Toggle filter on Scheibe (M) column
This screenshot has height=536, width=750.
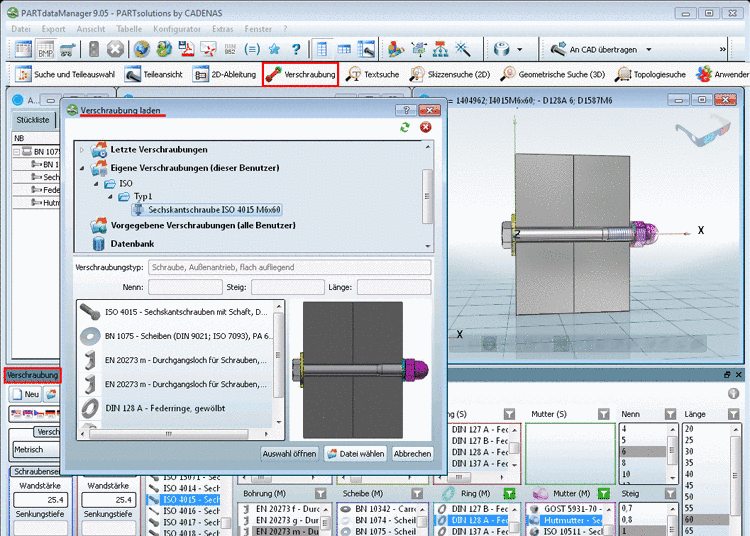[x=419, y=493]
